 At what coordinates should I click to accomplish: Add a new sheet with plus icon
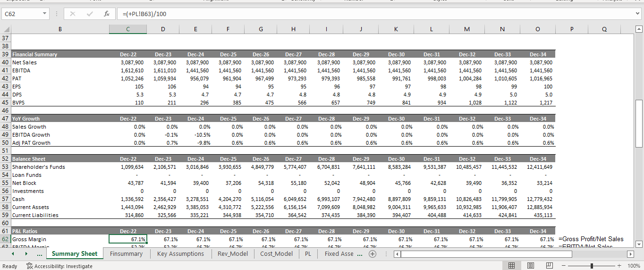click(373, 254)
